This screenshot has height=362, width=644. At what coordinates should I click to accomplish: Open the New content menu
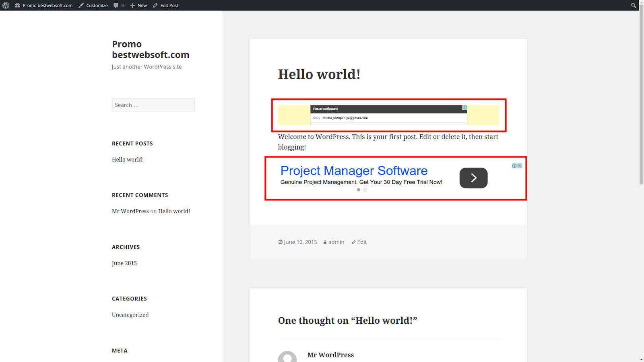[142, 5]
